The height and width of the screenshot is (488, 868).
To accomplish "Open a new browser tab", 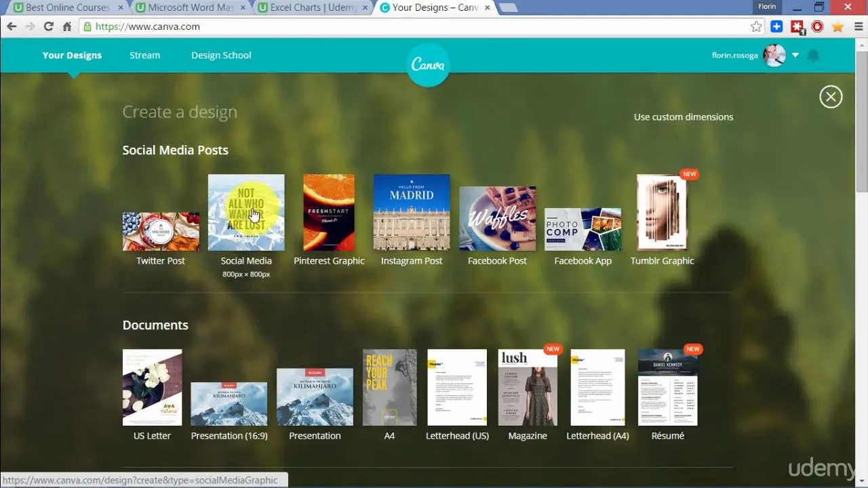I will 508,7.
